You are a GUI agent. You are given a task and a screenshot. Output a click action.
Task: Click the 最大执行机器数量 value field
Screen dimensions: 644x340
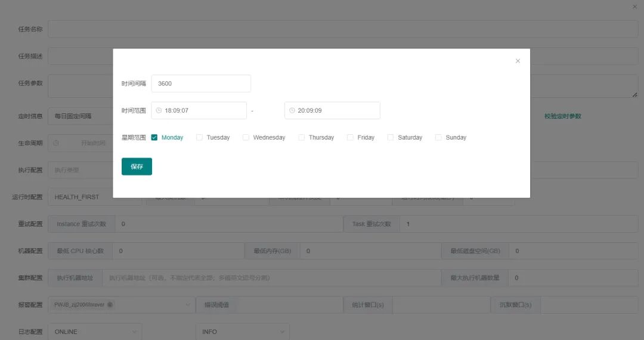pos(573,278)
